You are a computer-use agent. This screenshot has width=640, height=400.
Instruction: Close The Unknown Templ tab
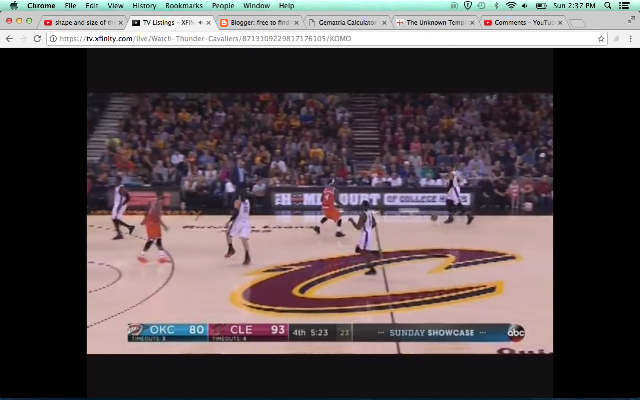tap(472, 23)
